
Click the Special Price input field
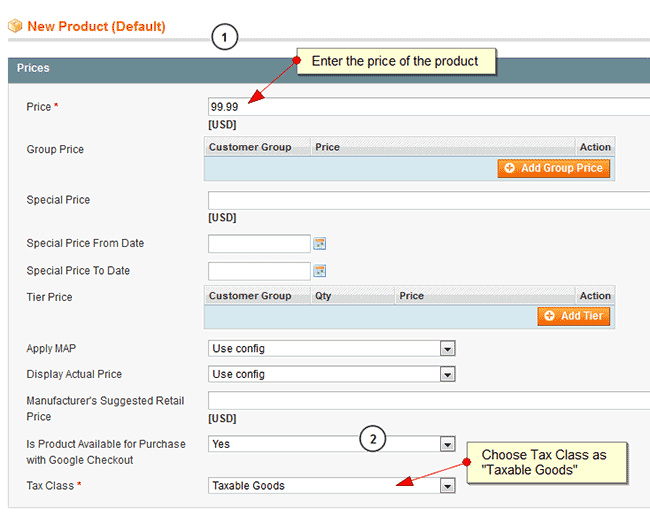(x=429, y=200)
